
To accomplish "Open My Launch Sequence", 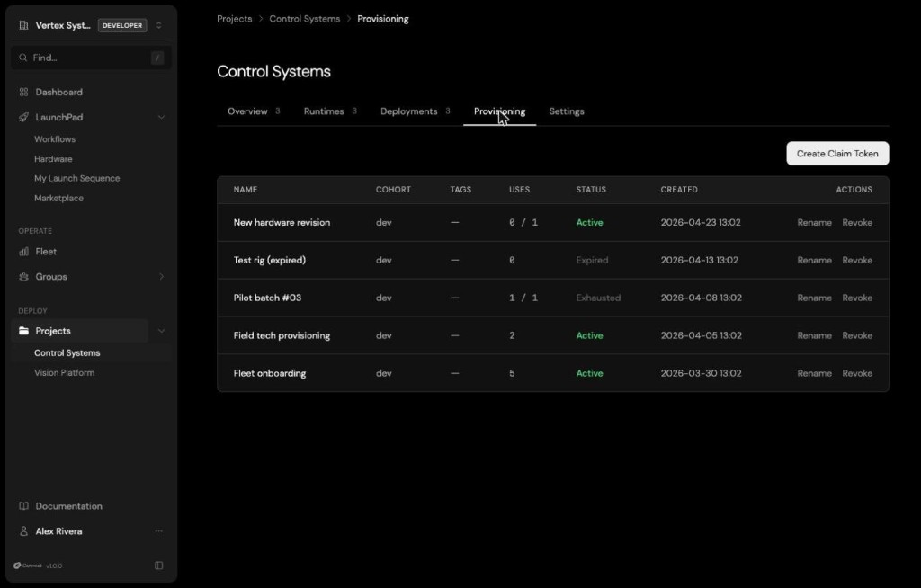I will point(77,179).
